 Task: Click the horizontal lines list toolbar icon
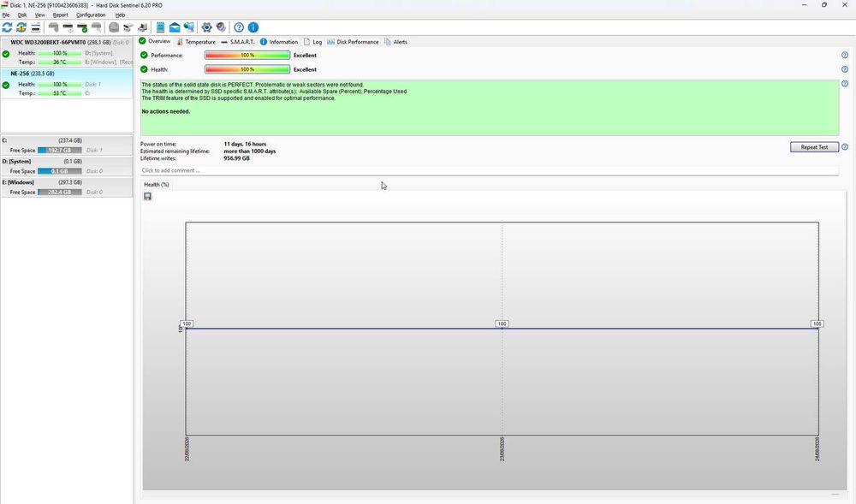tap(35, 27)
